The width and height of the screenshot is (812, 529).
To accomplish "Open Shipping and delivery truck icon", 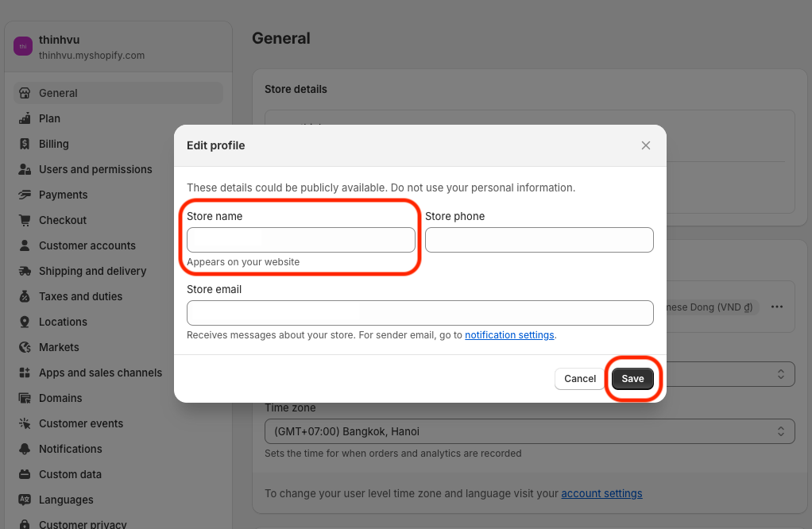I will point(25,271).
